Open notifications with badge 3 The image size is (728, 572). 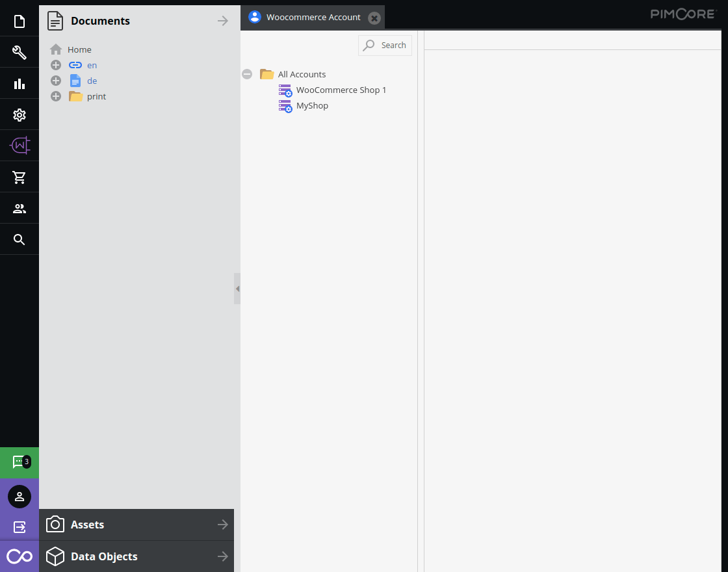19,462
